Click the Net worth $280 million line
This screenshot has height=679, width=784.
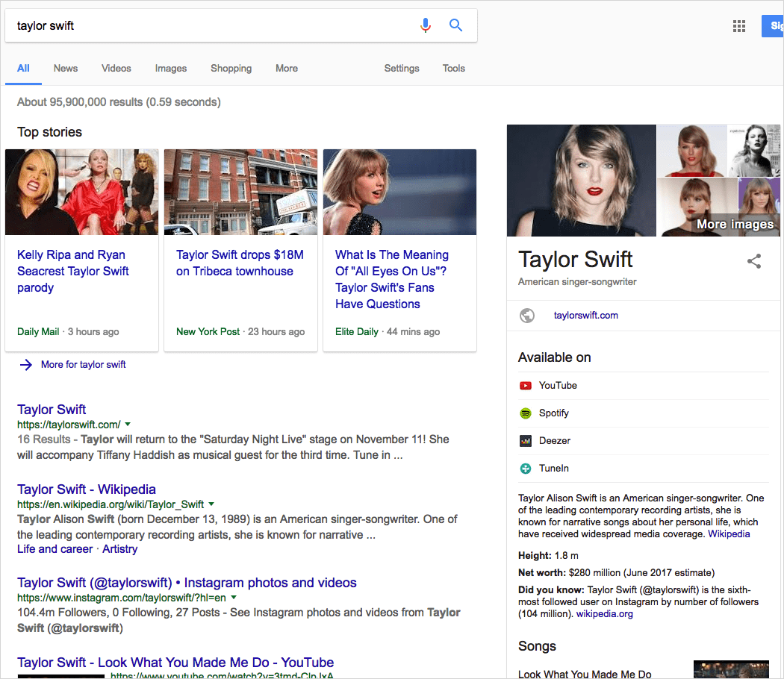tap(617, 573)
